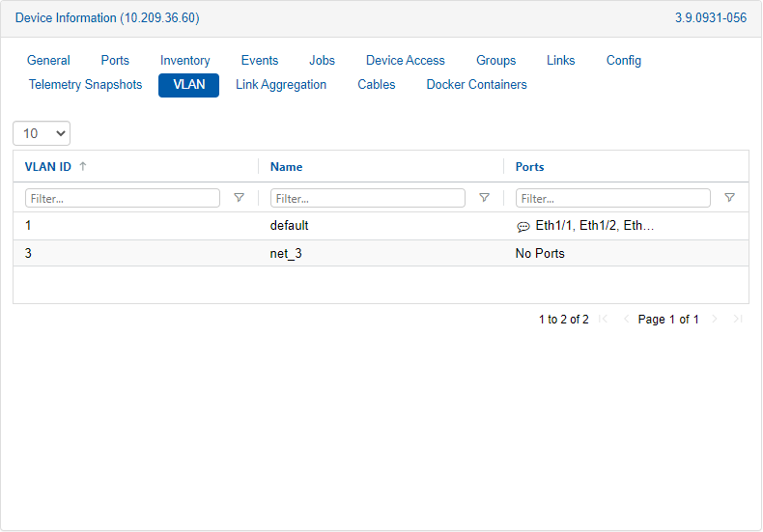This screenshot has height=532, width=763.
Task: Go to the last page arrow
Action: point(738,320)
